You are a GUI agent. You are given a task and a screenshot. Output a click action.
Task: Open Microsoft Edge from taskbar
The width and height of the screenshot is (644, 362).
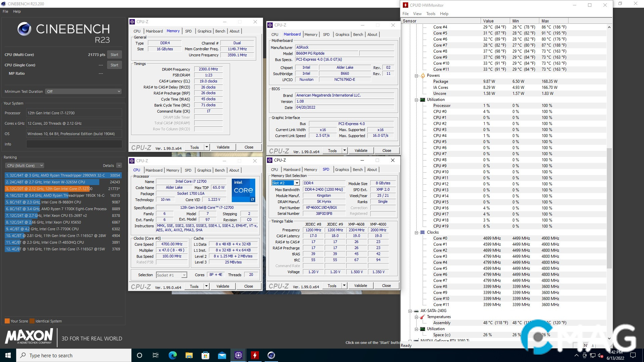point(173,355)
